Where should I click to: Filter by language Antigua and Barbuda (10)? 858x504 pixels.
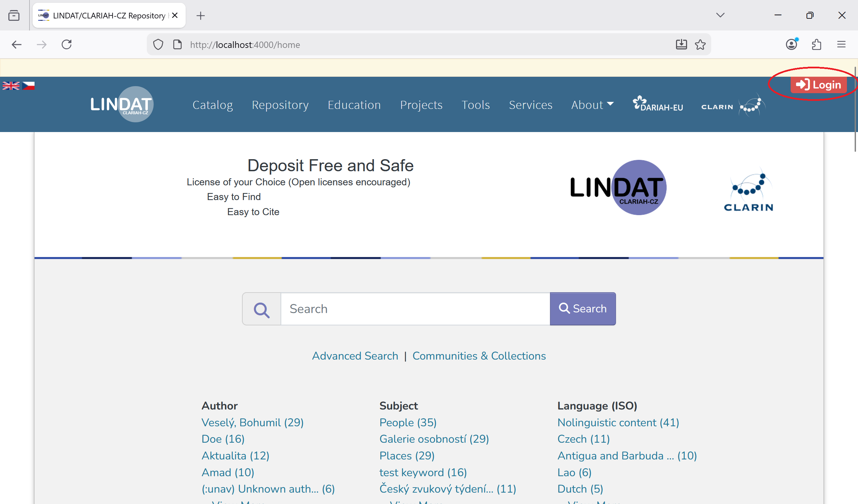click(627, 456)
